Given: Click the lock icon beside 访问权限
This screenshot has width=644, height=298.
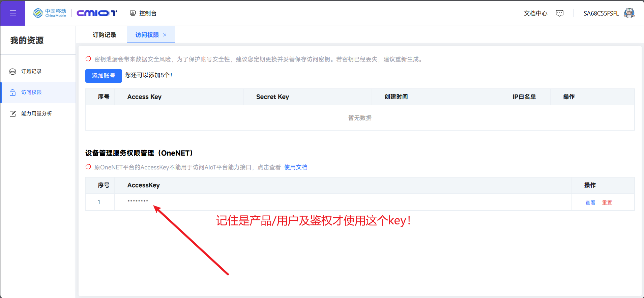Looking at the screenshot, I should [x=12, y=92].
